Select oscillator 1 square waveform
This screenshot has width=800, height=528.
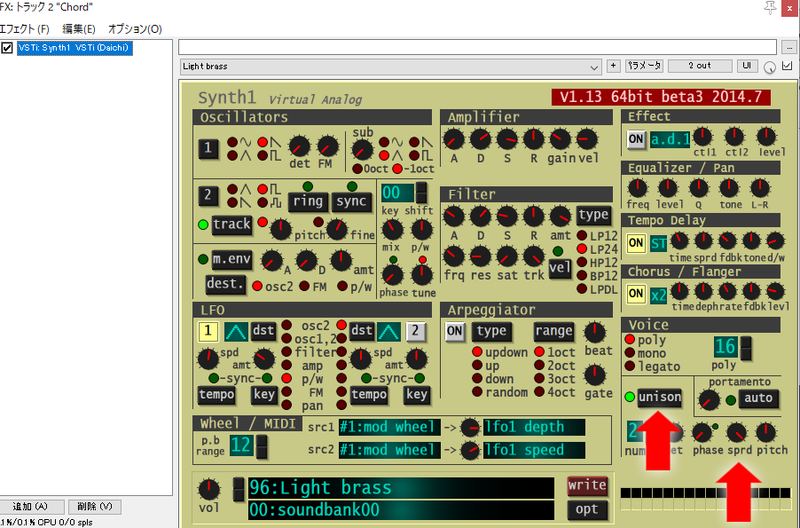coord(263,155)
